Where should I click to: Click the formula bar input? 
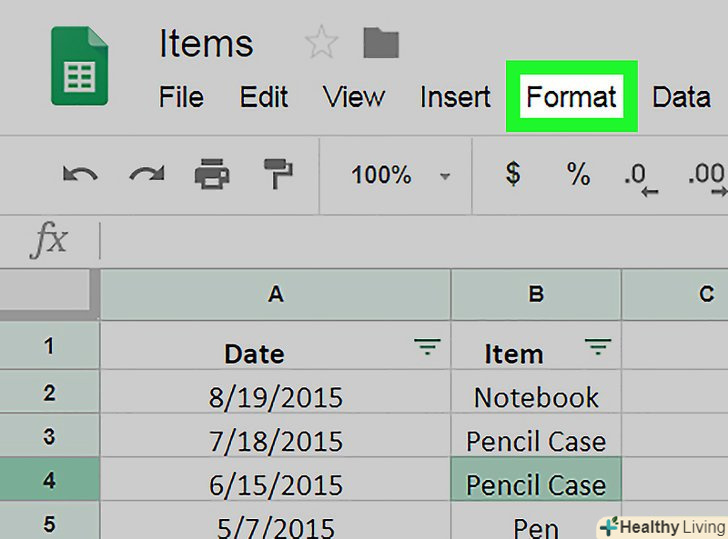(x=400, y=240)
